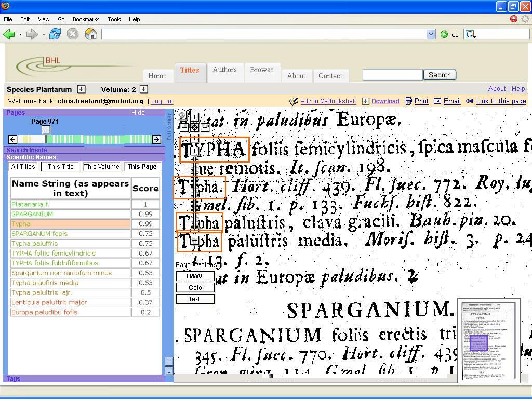Switch to the Authors tab

coord(224,72)
